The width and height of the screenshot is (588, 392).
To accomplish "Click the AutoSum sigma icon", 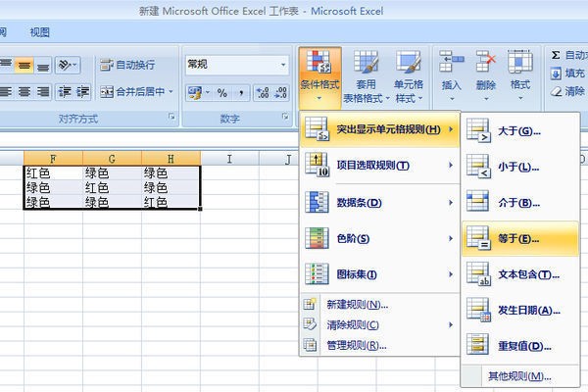I will coord(556,55).
